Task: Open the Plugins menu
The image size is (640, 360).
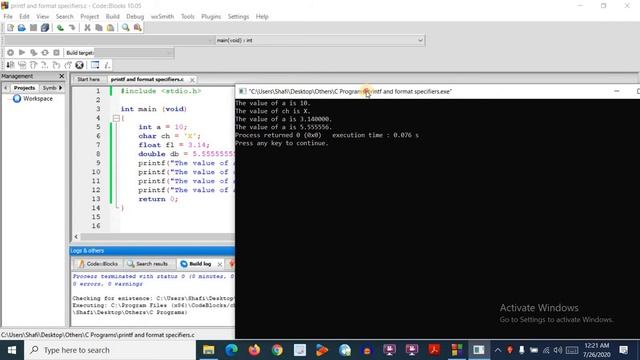Action: (211, 17)
